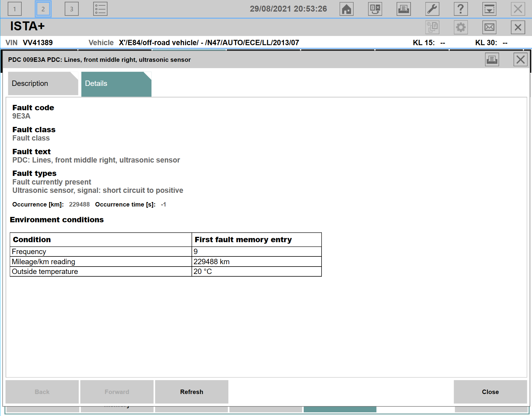Open the copy documents icon
This screenshot has height=416, width=532.
click(x=432, y=27)
